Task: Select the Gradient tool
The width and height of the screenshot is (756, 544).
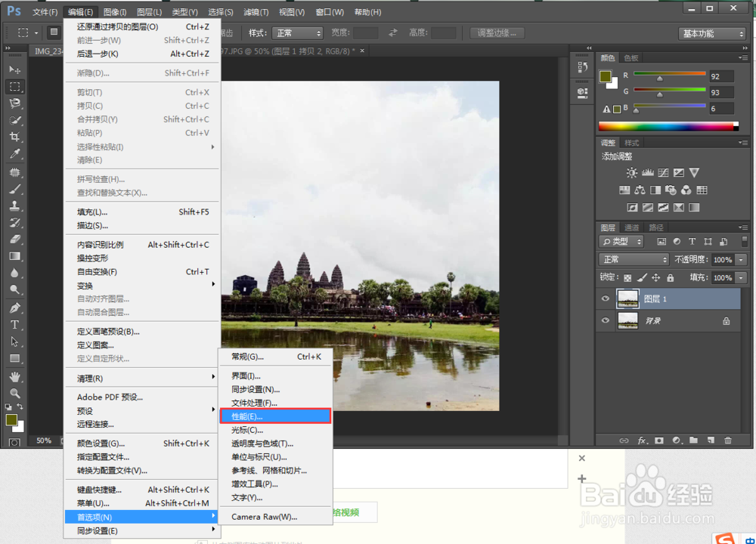Action: click(x=15, y=256)
